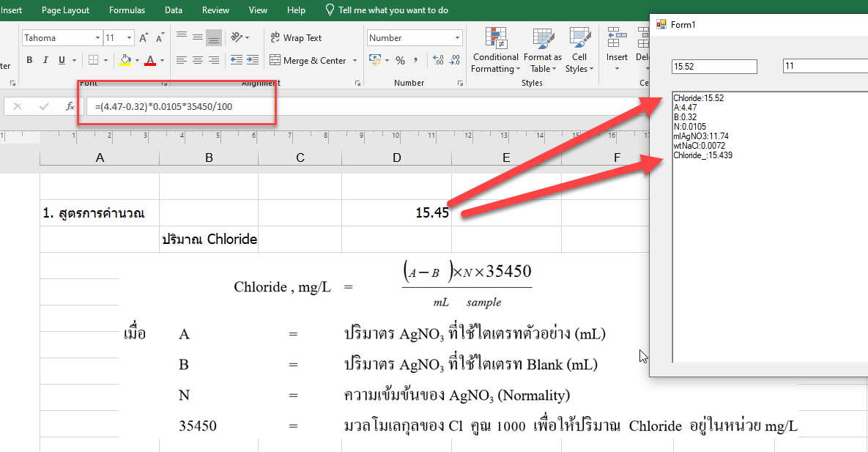Open Insert Function fx button
The image size is (868, 452).
(x=70, y=106)
